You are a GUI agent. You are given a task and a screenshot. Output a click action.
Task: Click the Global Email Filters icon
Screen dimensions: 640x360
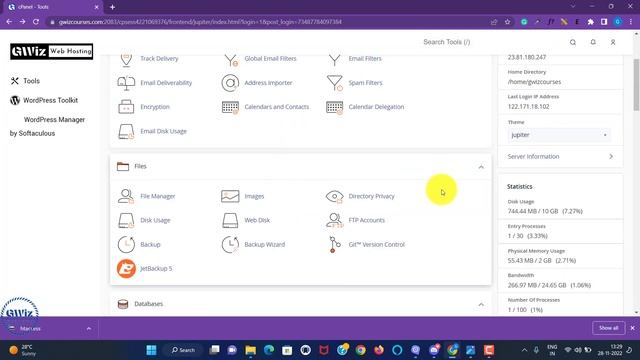(x=231, y=59)
